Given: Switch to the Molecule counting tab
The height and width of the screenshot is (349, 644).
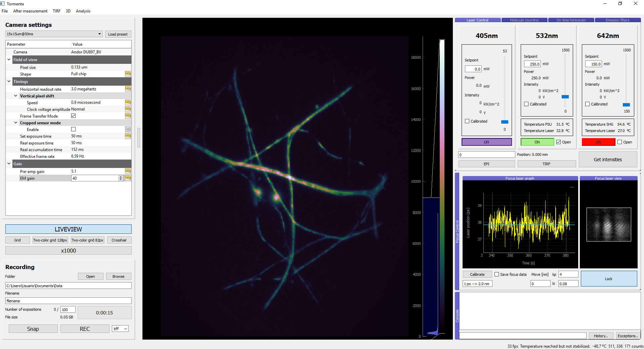Looking at the screenshot, I should pyautogui.click(x=524, y=20).
